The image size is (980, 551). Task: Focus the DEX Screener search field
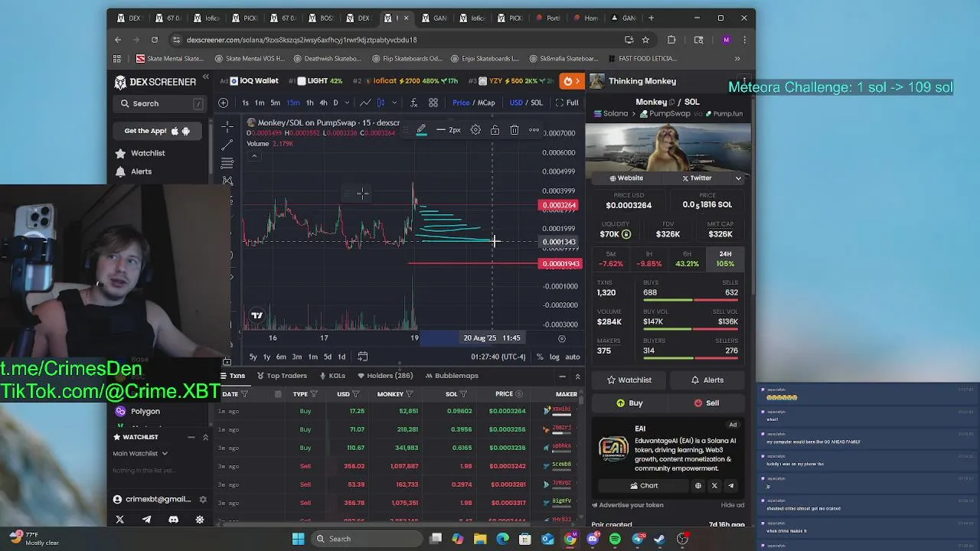[x=161, y=103]
